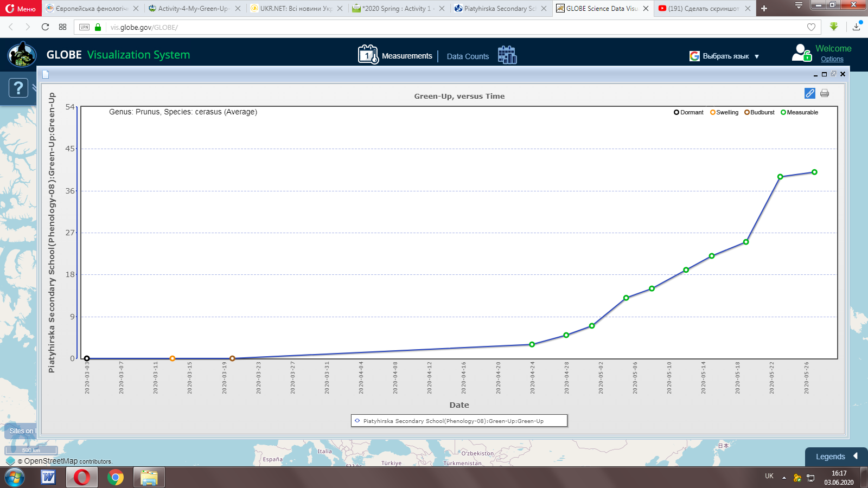Expand the Legends panel

tap(836, 457)
